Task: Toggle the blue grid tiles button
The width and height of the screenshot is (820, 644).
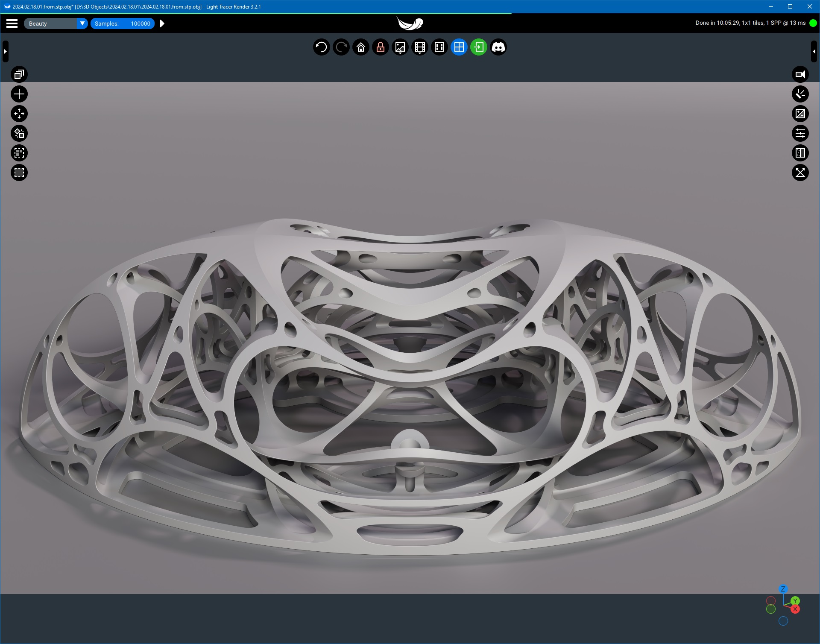Action: coord(459,47)
